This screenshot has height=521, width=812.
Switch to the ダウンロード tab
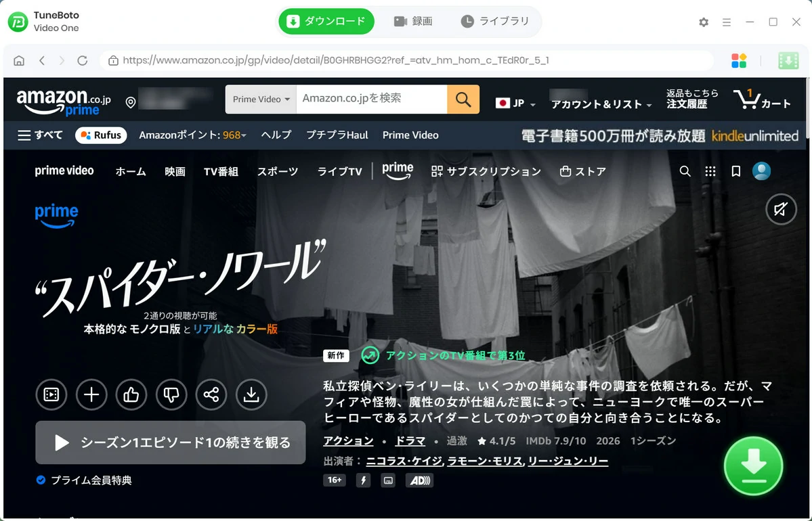pyautogui.click(x=326, y=21)
